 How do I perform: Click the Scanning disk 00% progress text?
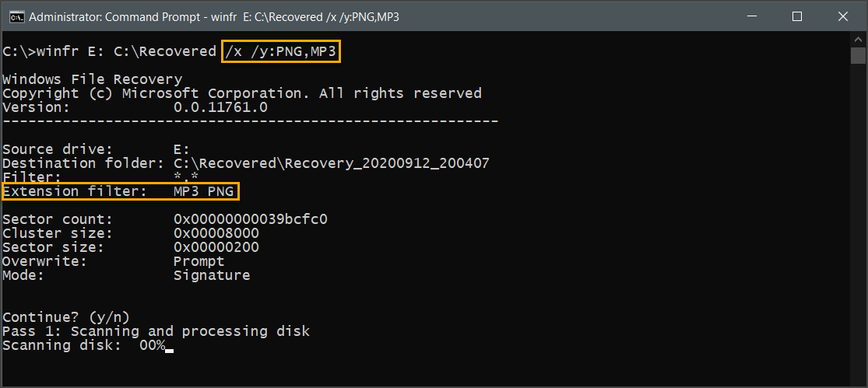pos(84,345)
